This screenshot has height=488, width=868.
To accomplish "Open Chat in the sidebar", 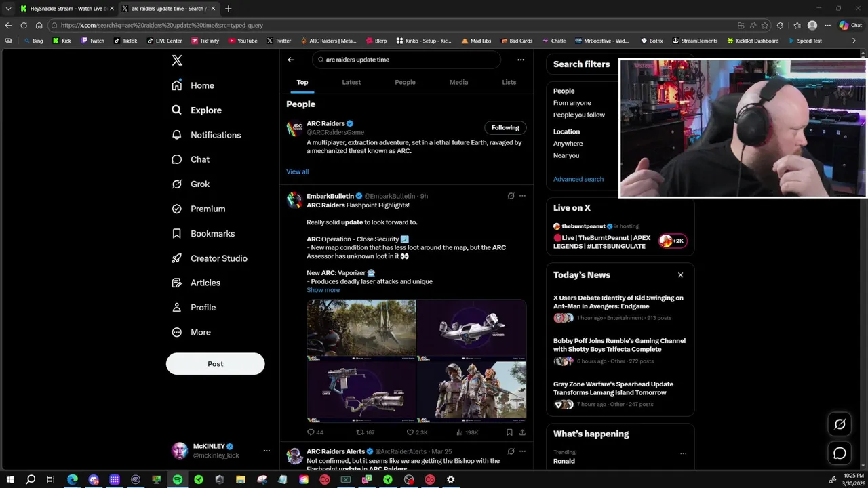I will tap(191, 159).
